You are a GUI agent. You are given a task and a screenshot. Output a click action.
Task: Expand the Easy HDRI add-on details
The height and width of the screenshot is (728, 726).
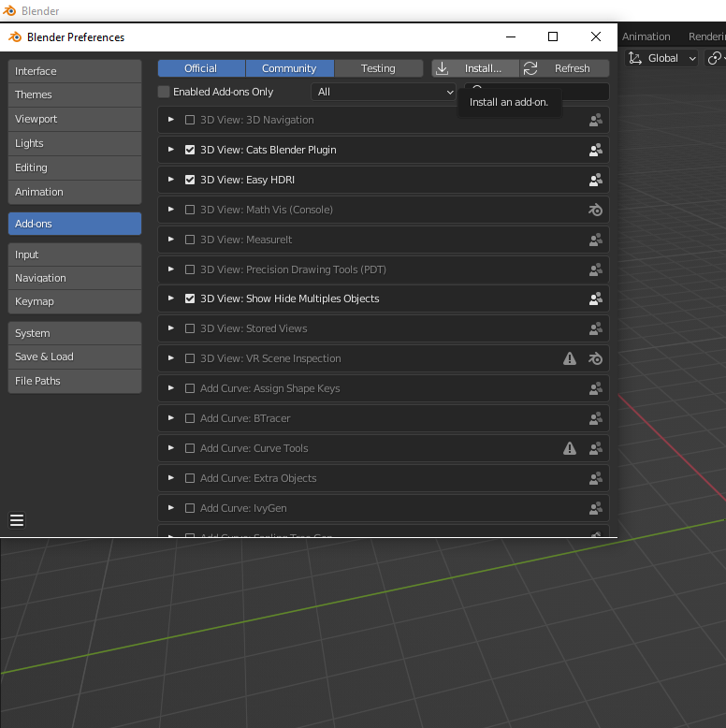(170, 180)
